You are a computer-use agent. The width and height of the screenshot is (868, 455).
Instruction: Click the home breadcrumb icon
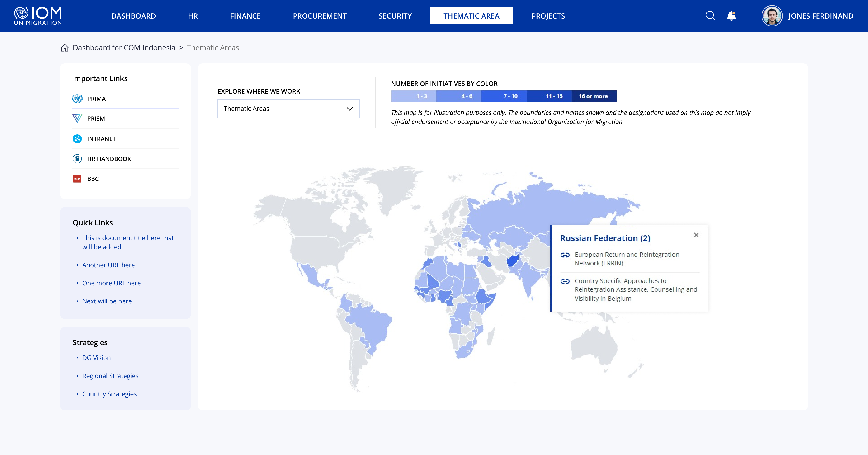[x=65, y=48]
